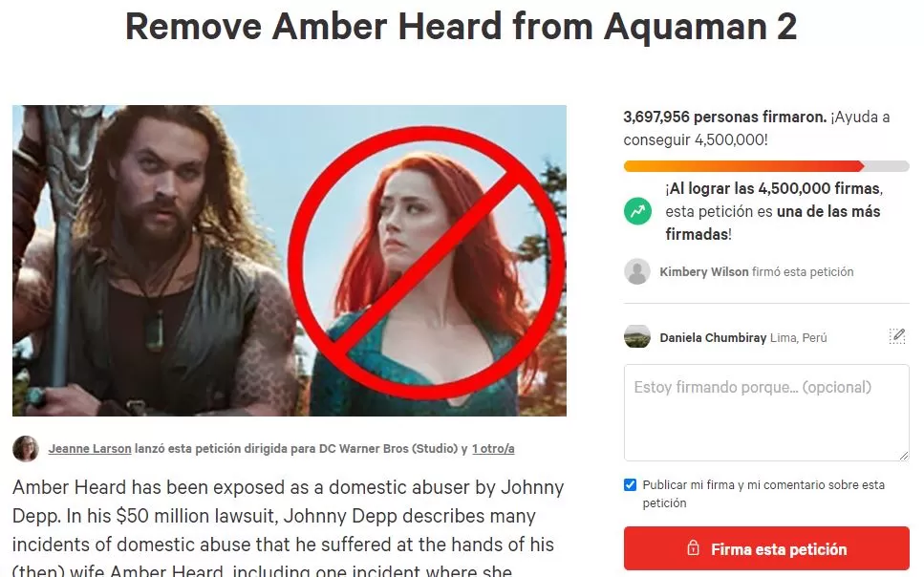The height and width of the screenshot is (577, 924).
Task: Click the Daniela Chumbiray name label
Action: tap(713, 338)
